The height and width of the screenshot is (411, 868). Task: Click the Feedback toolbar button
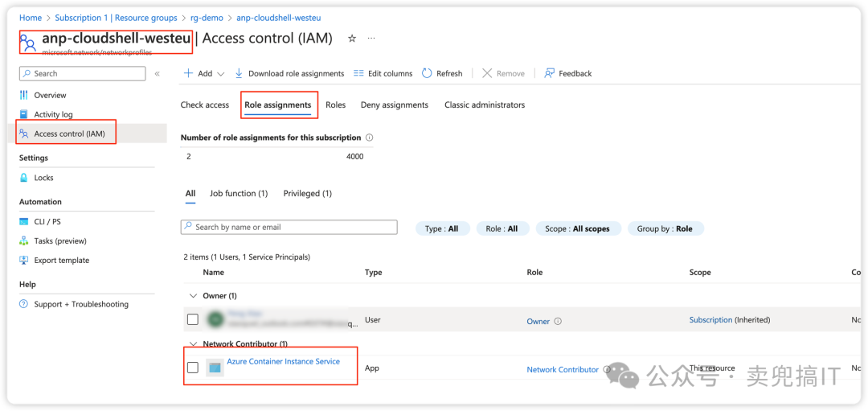(x=568, y=74)
